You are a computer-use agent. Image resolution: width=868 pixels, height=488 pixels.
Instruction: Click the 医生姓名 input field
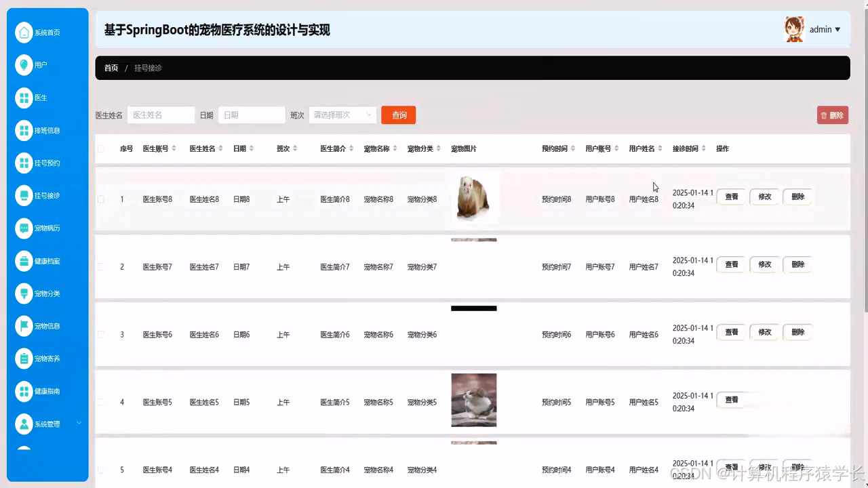point(161,115)
